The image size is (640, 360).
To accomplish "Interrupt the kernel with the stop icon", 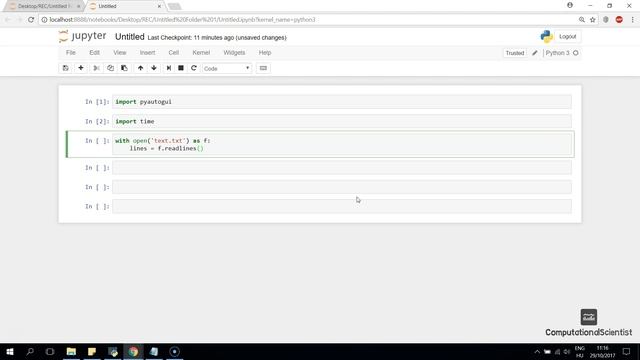I will click(181, 68).
